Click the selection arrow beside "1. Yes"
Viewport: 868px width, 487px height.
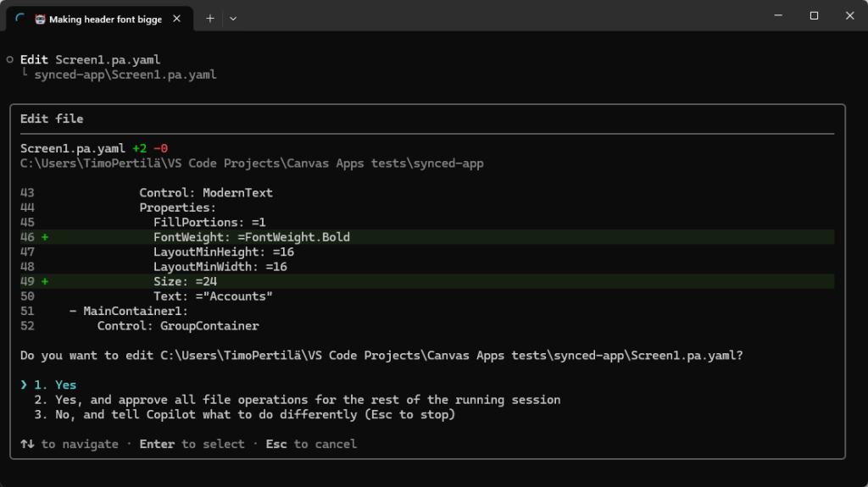(x=25, y=385)
